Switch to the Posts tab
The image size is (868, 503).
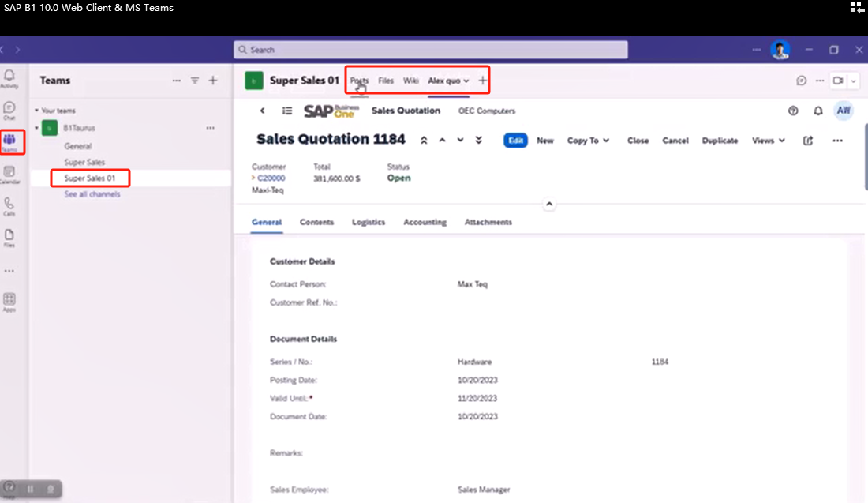359,81
